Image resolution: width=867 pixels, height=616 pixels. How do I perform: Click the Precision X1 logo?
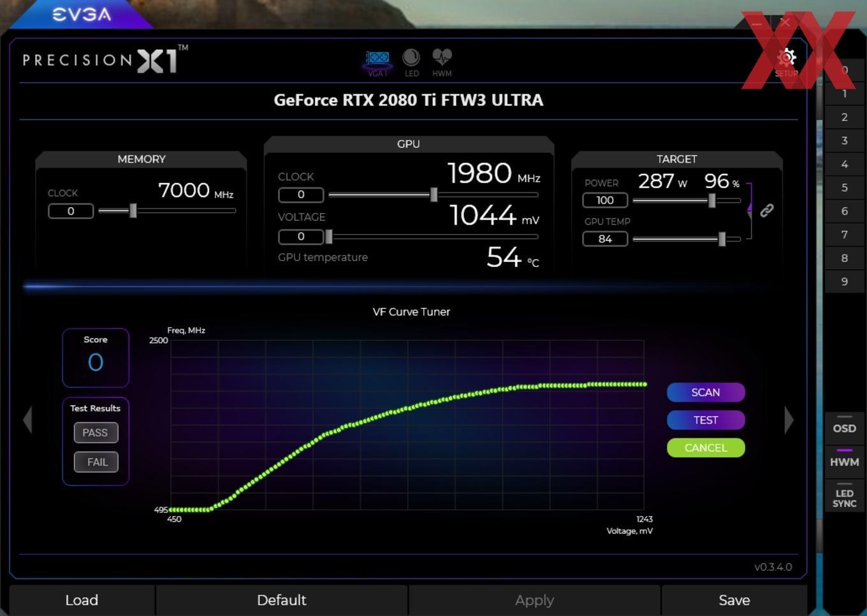(105, 59)
